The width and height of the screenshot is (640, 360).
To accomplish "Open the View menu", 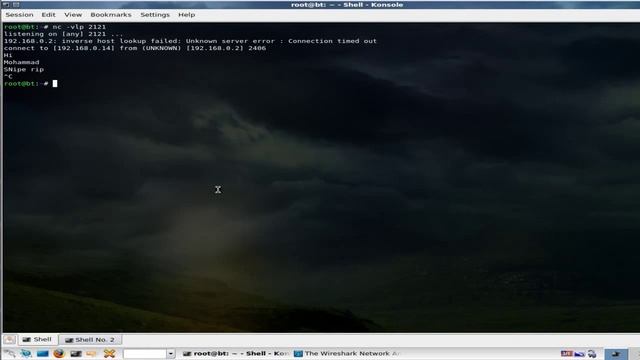I will coord(73,15).
